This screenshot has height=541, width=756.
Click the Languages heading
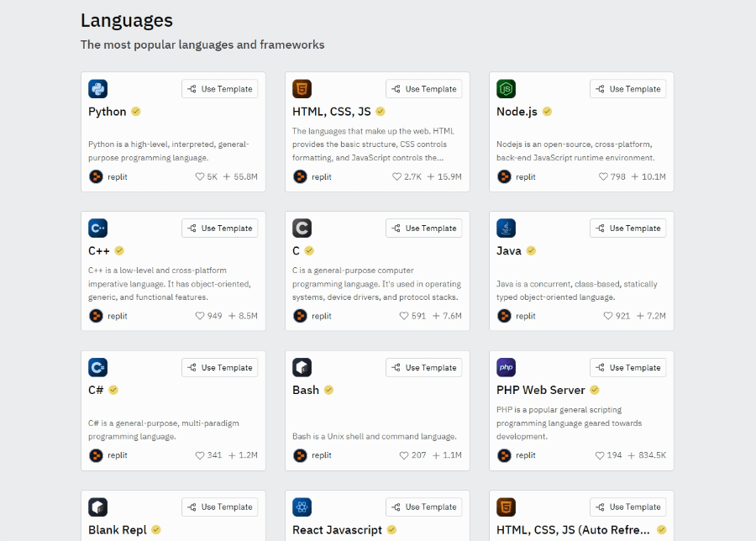127,21
